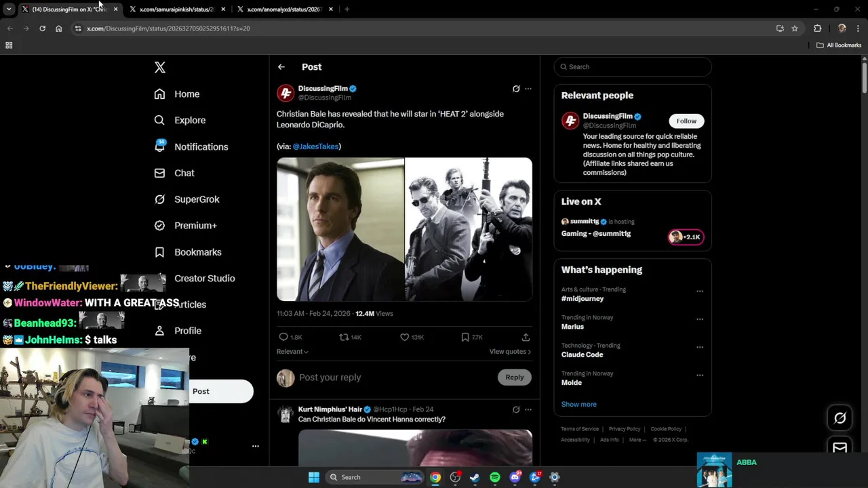The image size is (868, 488).
Task: Expand the Relevant replies sort dropdown
Action: click(x=292, y=352)
